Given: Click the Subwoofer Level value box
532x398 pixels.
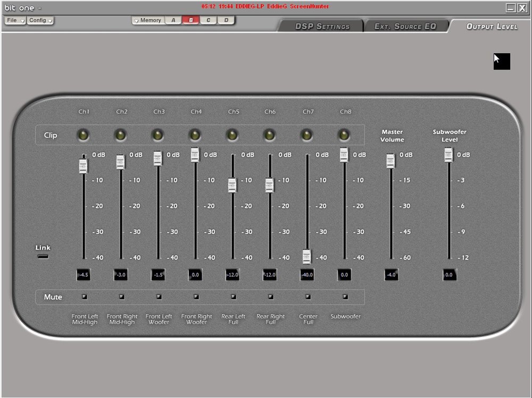Looking at the screenshot, I should [450, 275].
